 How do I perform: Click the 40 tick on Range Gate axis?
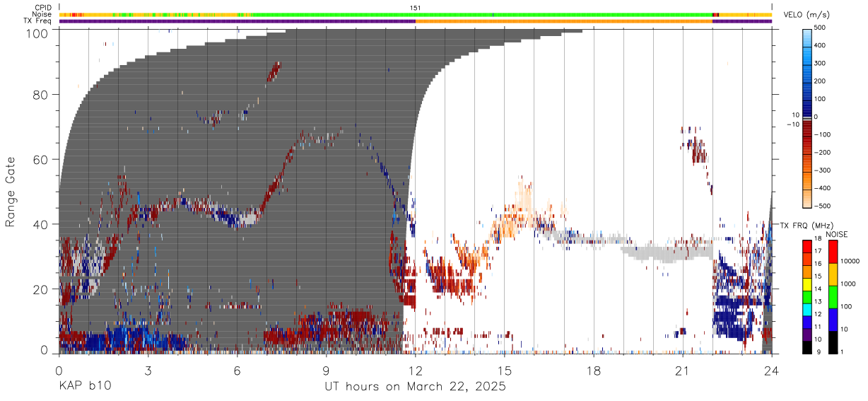(x=40, y=224)
